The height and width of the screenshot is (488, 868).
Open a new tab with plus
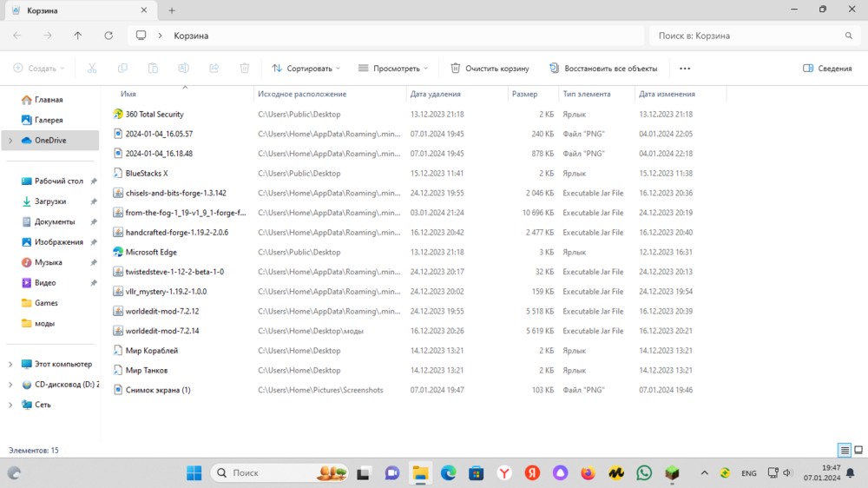pyautogui.click(x=172, y=10)
